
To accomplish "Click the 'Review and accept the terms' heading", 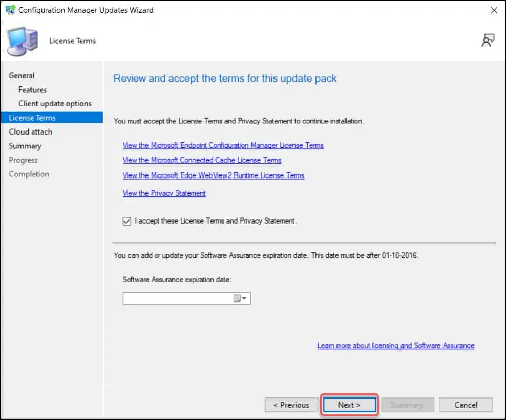I will pos(225,78).
